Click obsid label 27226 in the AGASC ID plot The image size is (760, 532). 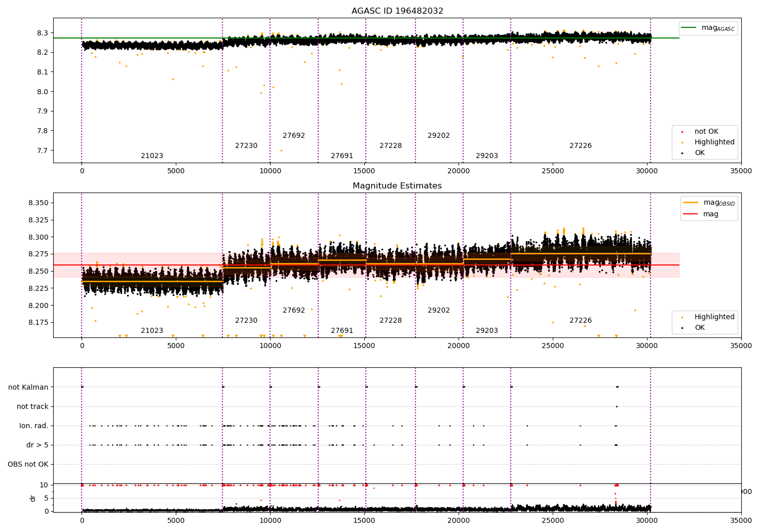coord(581,146)
